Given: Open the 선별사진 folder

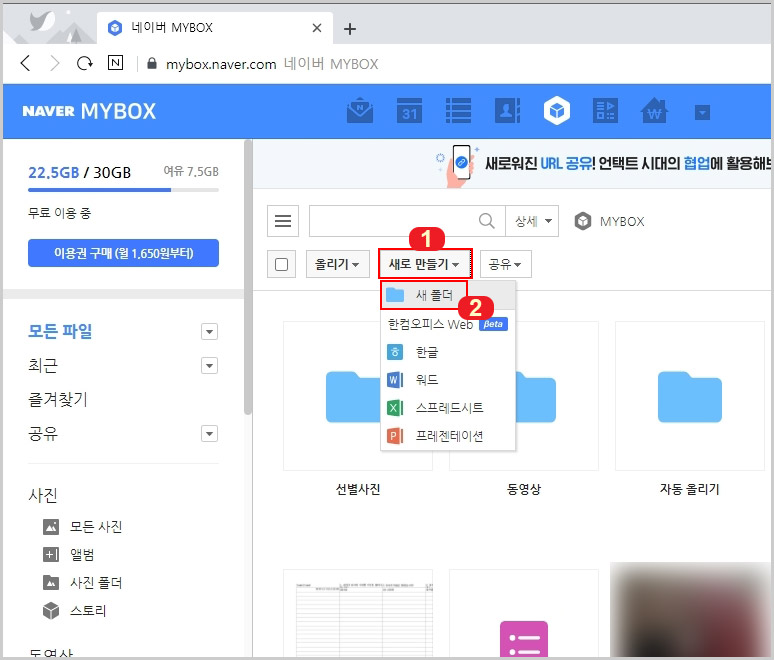Looking at the screenshot, I should 357,396.
